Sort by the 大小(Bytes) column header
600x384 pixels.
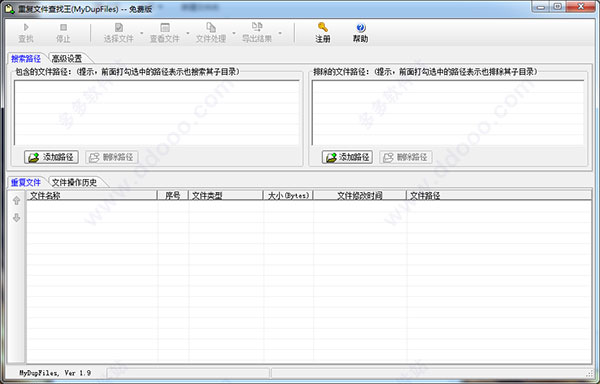(288, 195)
